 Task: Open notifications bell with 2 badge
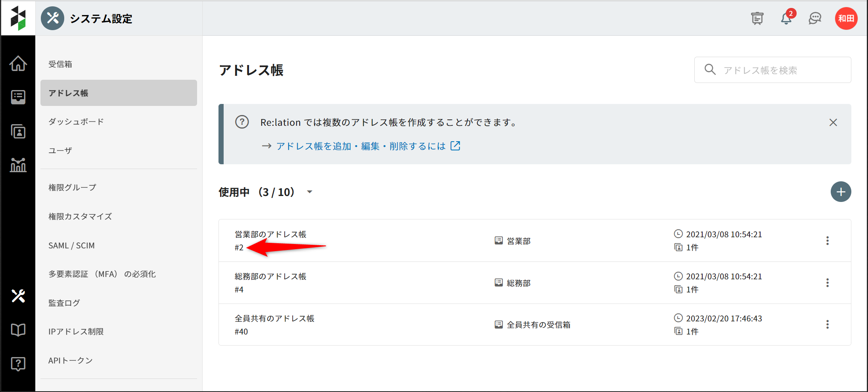[x=786, y=19]
